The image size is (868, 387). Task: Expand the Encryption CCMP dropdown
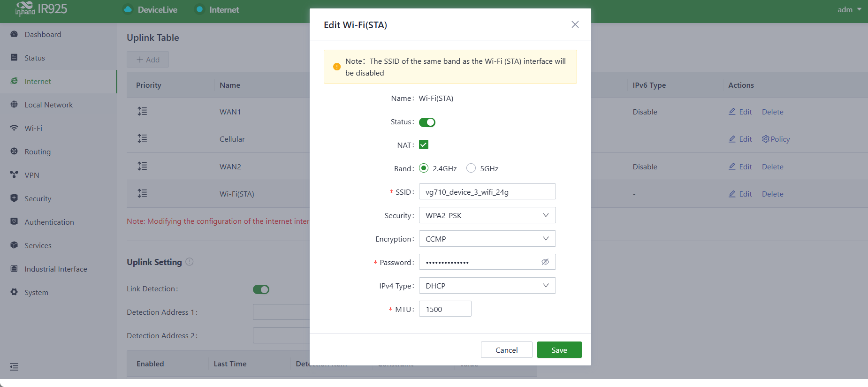[x=487, y=239]
